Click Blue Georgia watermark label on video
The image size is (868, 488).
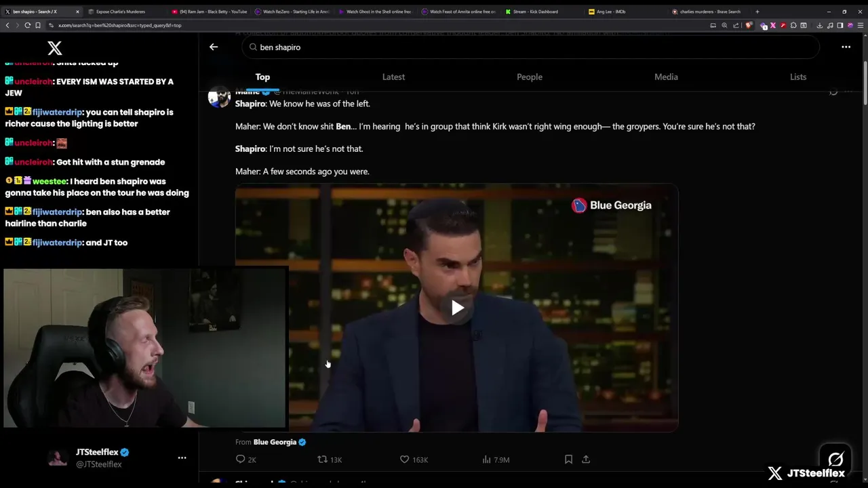[x=612, y=205]
